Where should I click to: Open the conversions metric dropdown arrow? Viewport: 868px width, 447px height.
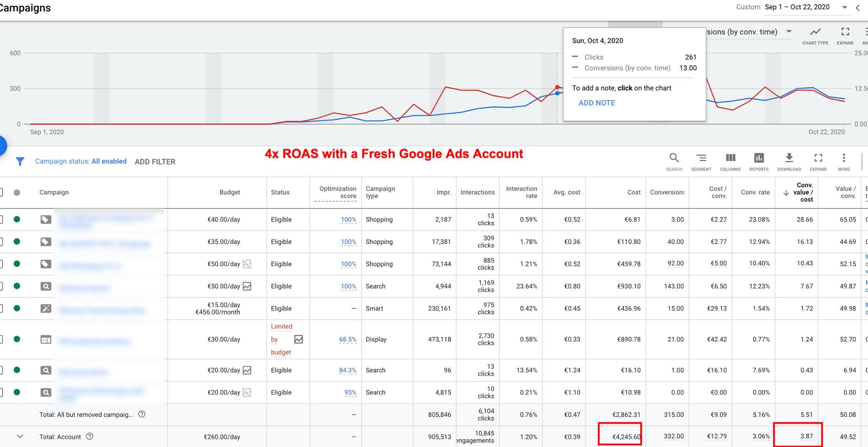789,32
